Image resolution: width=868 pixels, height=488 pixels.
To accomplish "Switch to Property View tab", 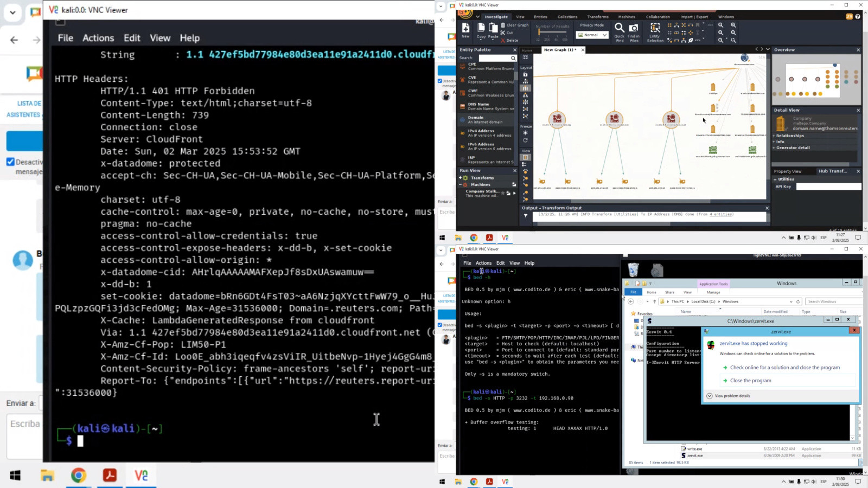I will [787, 171].
